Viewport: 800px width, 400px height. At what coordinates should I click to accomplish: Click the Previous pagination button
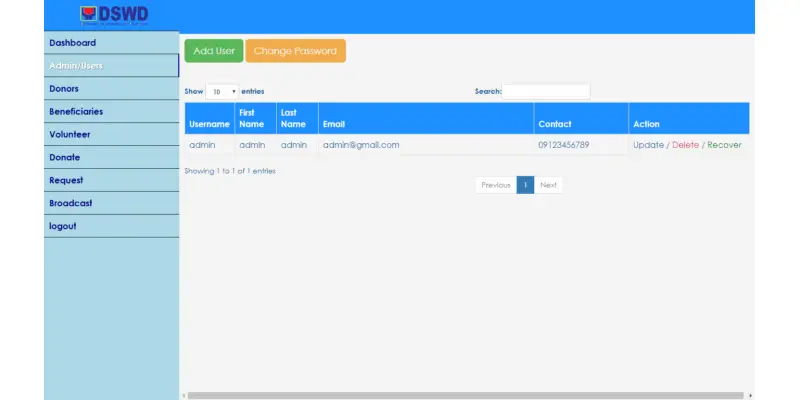point(496,185)
